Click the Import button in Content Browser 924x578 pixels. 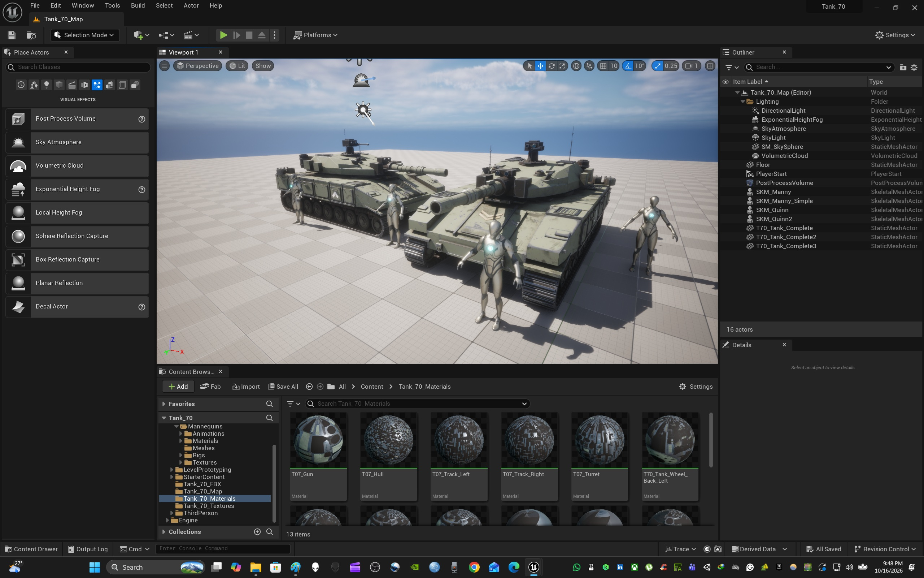tap(246, 387)
